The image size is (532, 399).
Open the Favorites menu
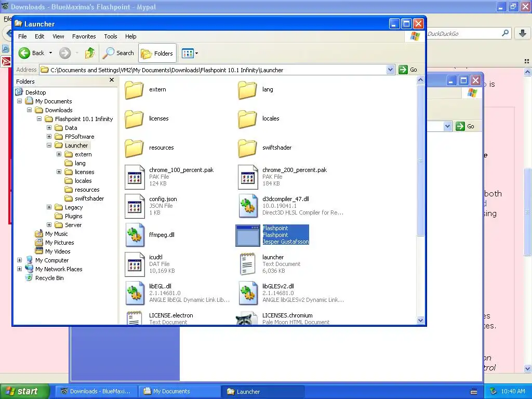(84, 36)
